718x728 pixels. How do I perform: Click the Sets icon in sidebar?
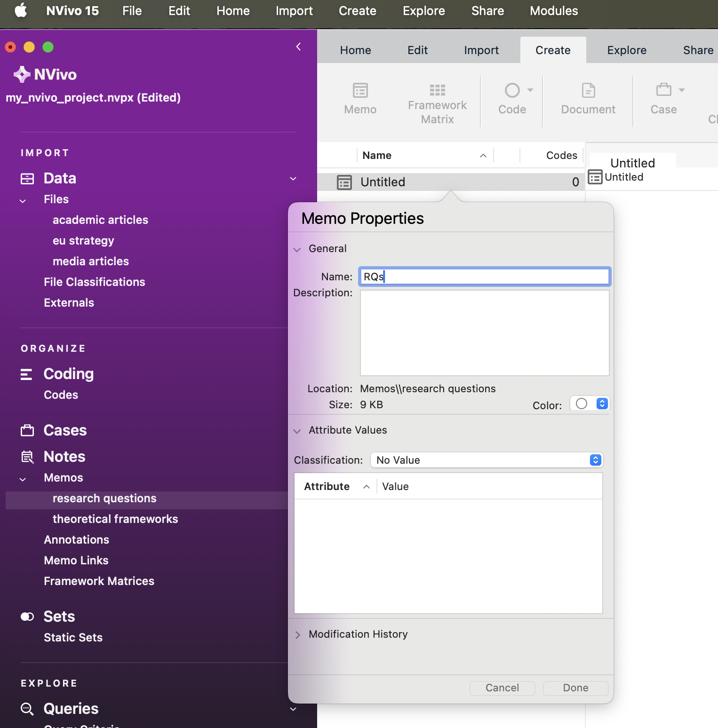click(x=27, y=617)
